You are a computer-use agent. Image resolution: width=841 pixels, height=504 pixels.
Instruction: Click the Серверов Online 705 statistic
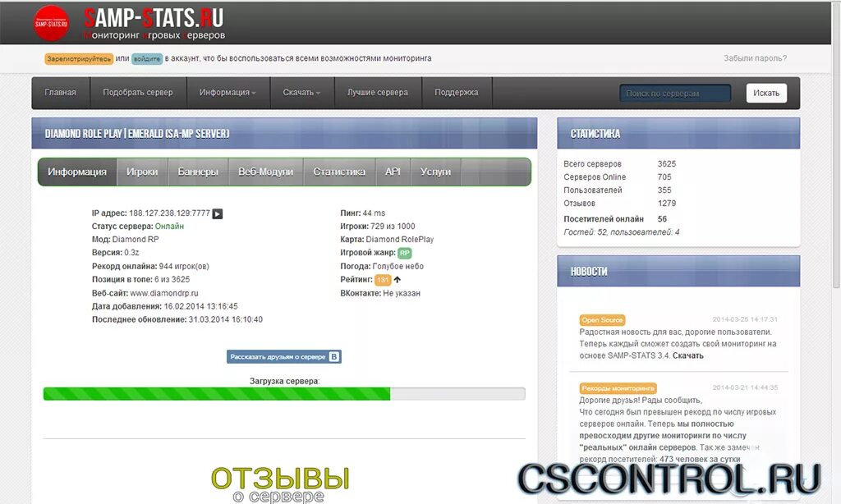coord(618,177)
